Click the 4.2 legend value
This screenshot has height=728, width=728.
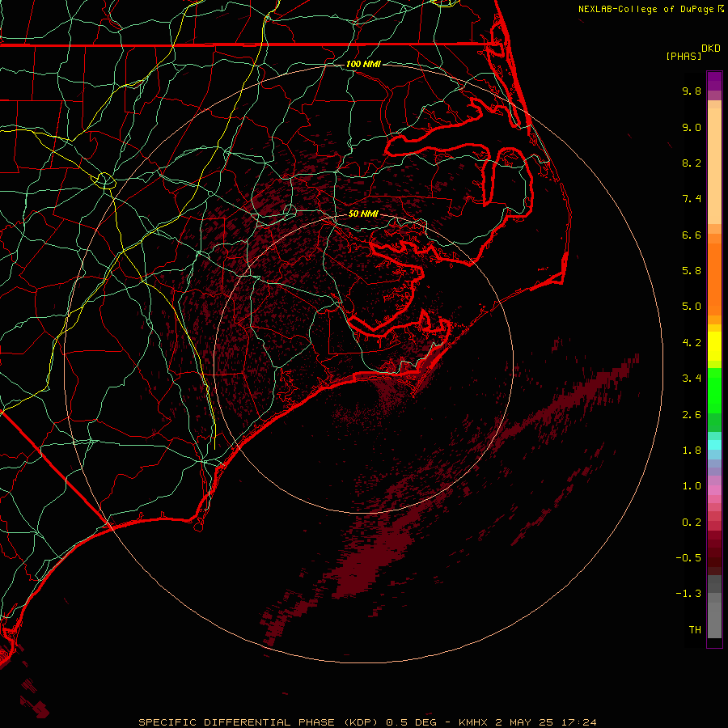(692, 343)
